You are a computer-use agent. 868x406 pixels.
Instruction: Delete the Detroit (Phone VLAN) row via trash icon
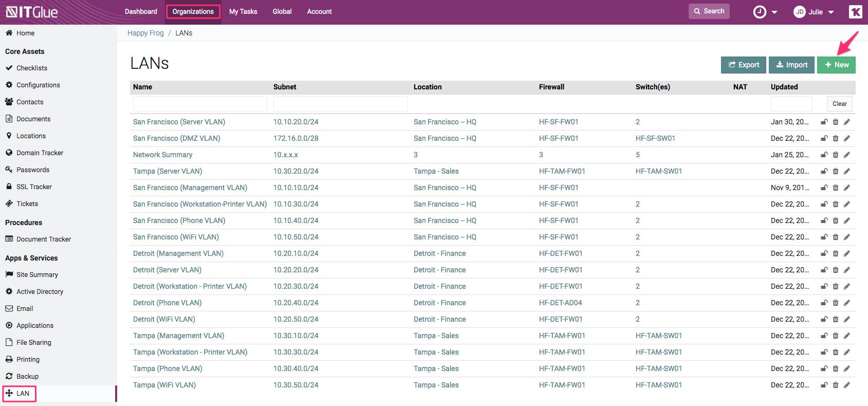click(835, 303)
